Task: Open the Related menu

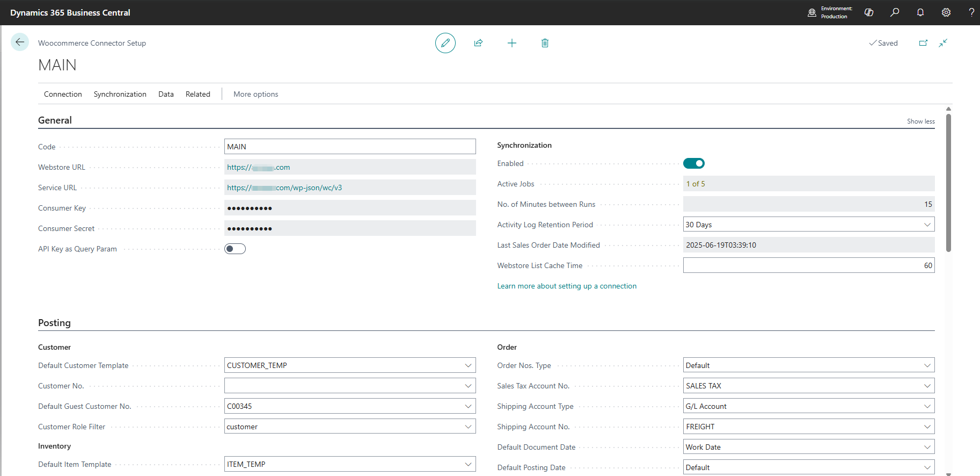Action: pyautogui.click(x=198, y=94)
